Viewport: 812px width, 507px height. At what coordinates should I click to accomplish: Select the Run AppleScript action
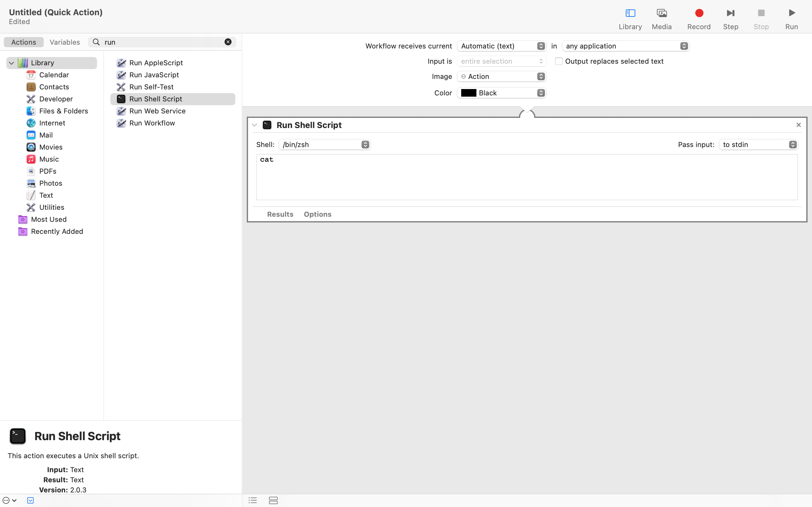[x=156, y=63]
